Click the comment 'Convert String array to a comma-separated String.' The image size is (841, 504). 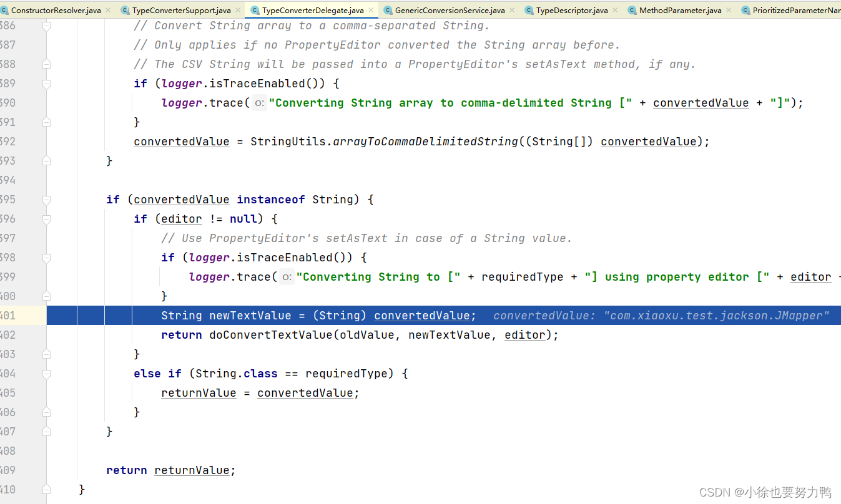pyautogui.click(x=312, y=26)
